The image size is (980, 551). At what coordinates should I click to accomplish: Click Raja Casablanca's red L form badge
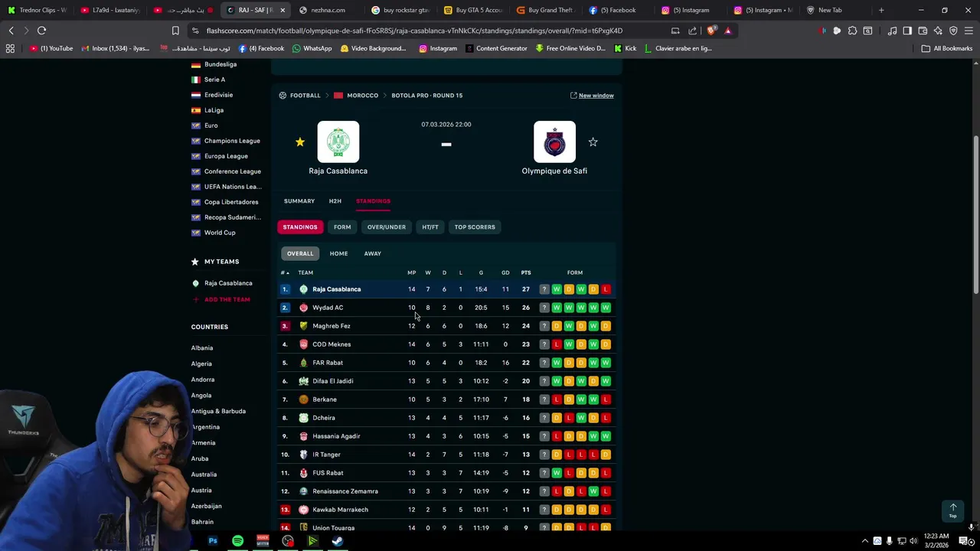coord(606,289)
